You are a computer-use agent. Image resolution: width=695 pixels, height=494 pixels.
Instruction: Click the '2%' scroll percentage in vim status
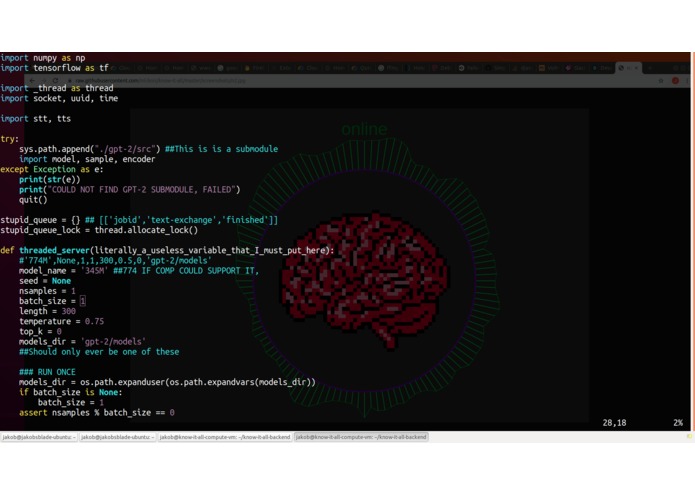678,423
